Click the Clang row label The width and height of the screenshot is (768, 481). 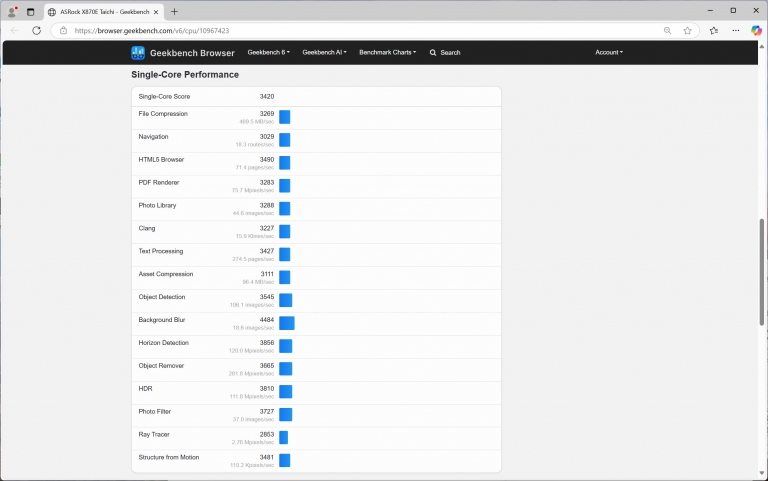tap(146, 228)
